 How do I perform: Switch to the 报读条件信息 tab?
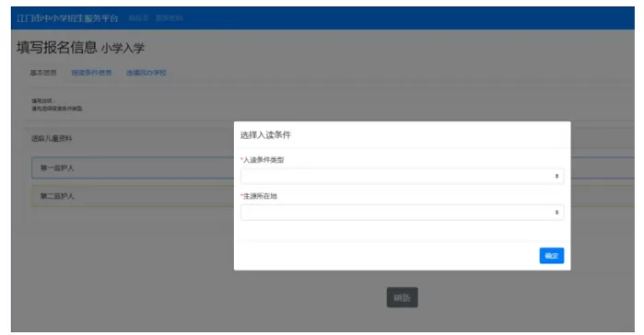91,73
